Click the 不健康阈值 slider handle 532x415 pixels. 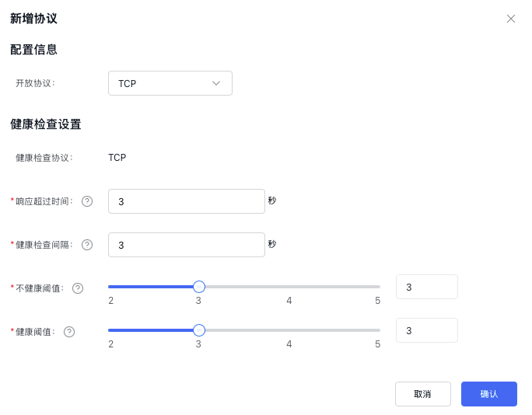[x=199, y=287]
